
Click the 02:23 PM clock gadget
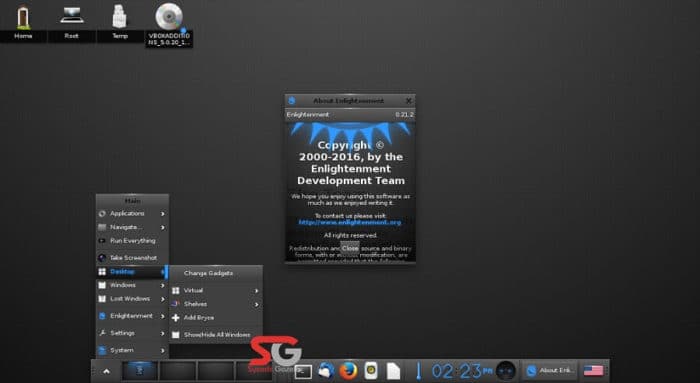[461, 371]
